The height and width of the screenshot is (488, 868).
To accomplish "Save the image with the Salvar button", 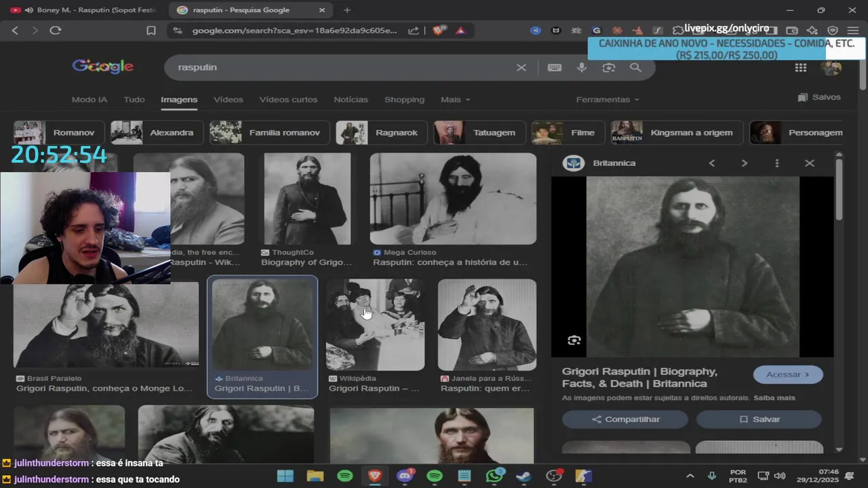I will pos(759,420).
